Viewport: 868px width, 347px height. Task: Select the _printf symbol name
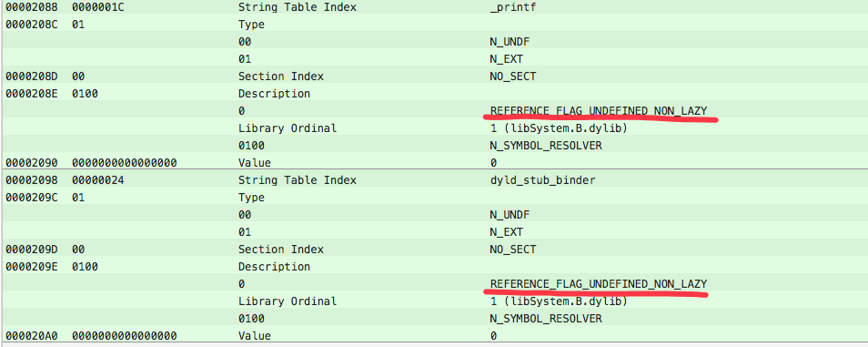(x=512, y=8)
